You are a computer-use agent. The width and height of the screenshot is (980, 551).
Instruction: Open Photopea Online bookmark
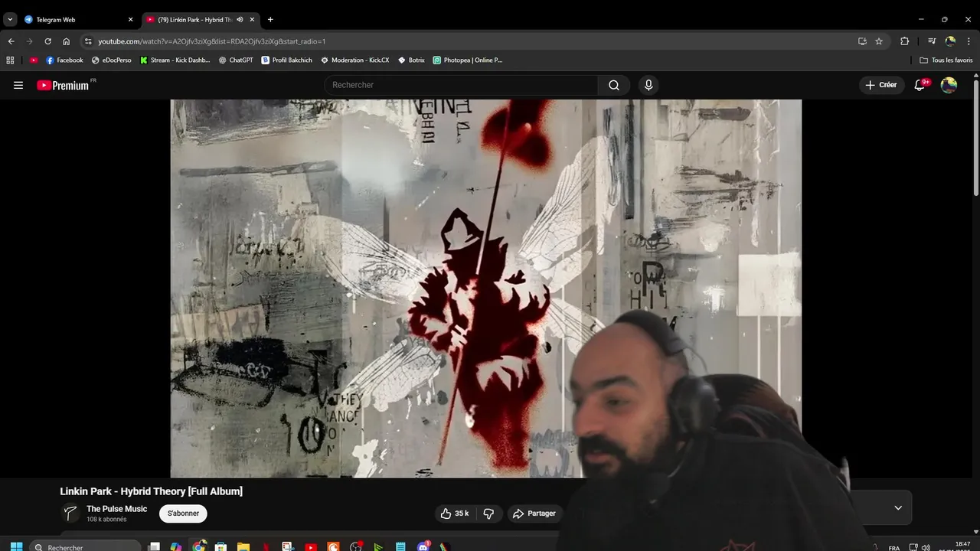468,60
